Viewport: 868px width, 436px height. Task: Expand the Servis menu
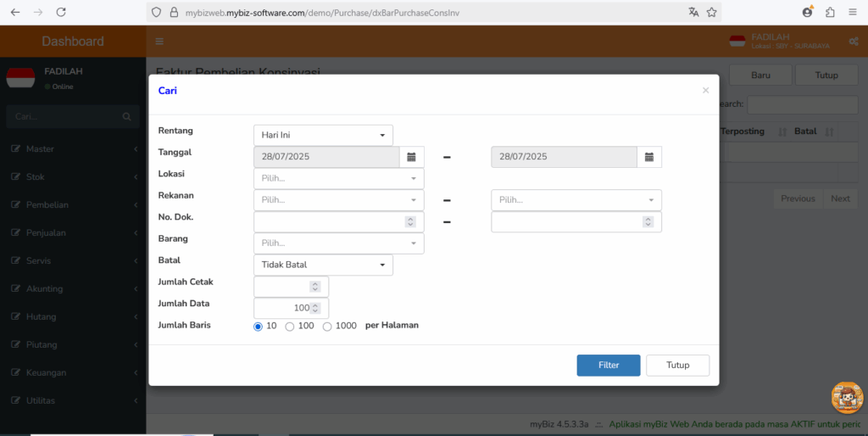pyautogui.click(x=73, y=261)
